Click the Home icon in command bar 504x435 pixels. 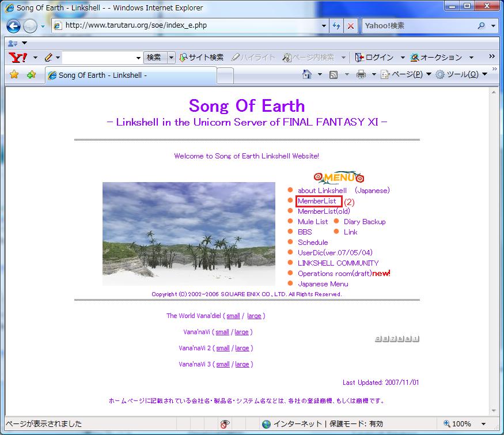(307, 74)
